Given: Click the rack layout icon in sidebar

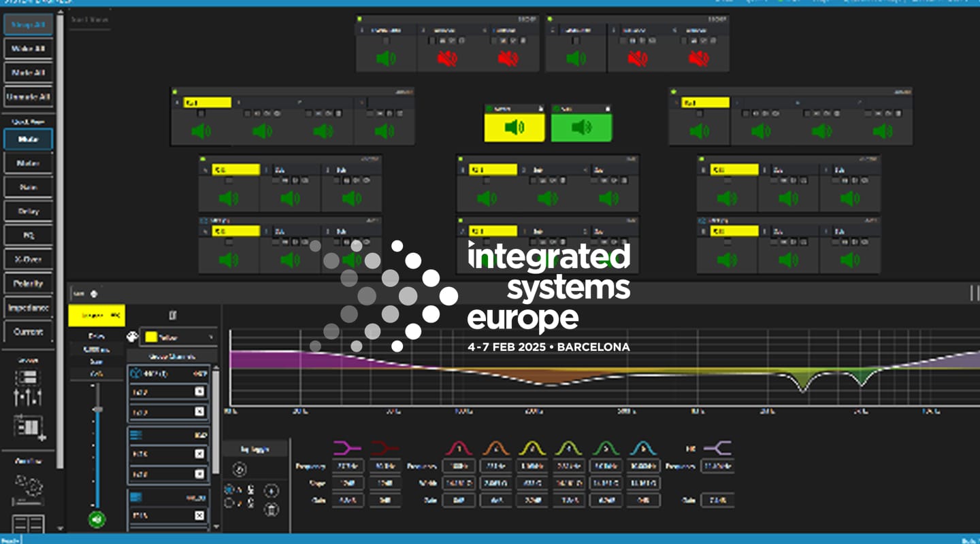Looking at the screenshot, I should (28, 377).
